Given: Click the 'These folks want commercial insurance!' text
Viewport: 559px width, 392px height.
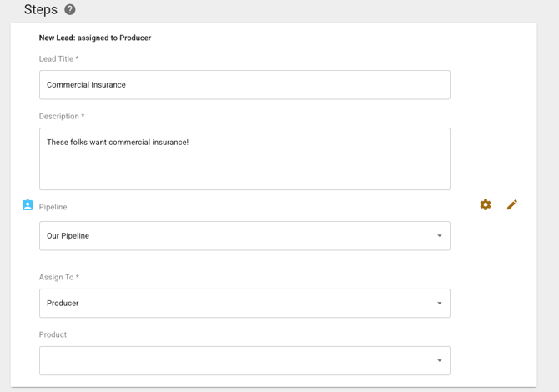Looking at the screenshot, I should coord(118,143).
